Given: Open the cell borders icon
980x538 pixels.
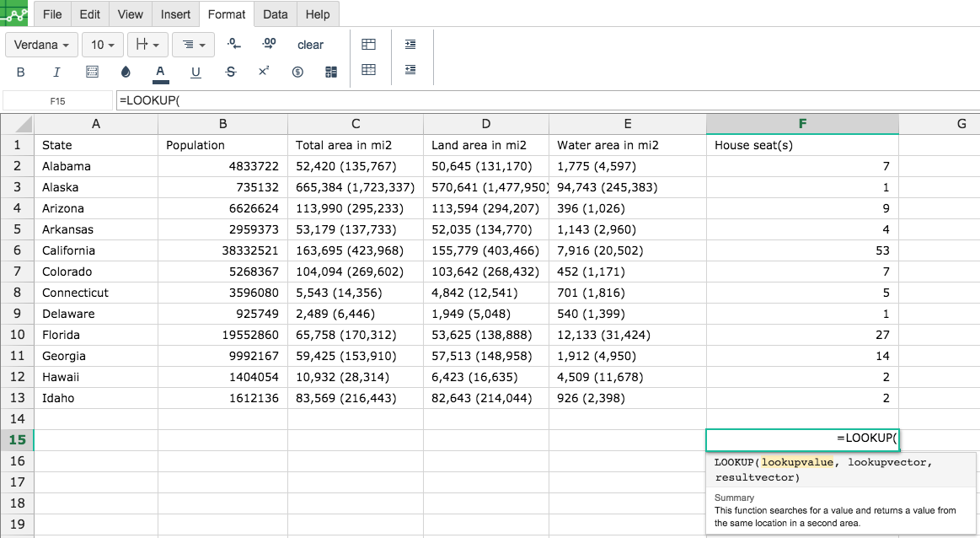Looking at the screenshot, I should pos(92,72).
